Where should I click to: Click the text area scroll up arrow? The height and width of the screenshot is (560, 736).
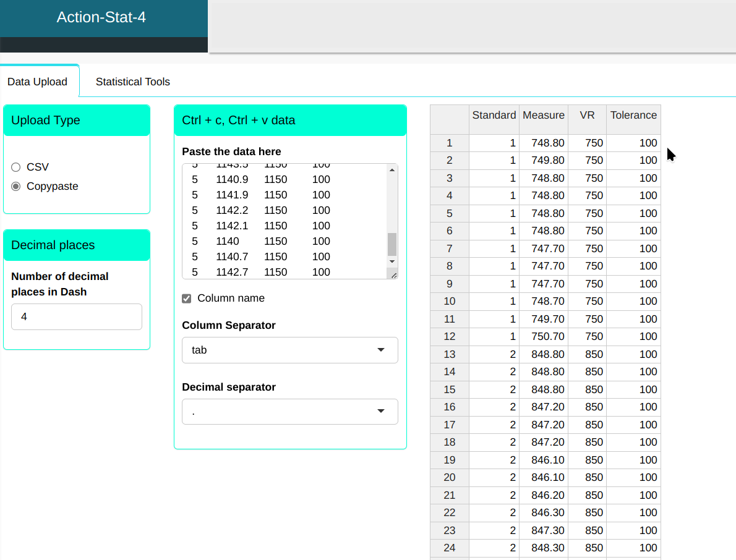(x=392, y=170)
